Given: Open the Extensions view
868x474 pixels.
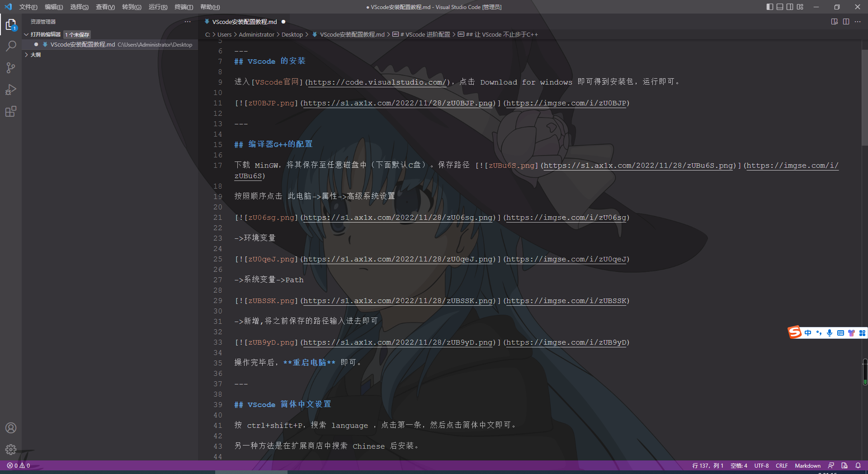Looking at the screenshot, I should (x=11, y=111).
